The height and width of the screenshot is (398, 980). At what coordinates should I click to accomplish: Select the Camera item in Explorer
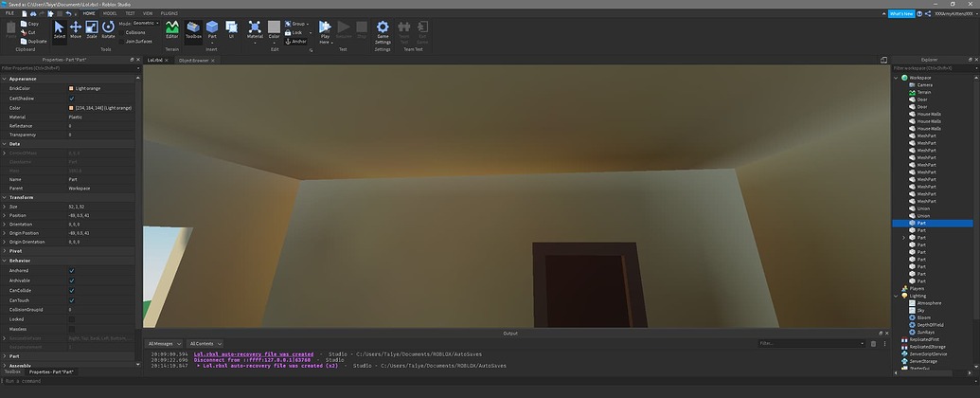click(x=924, y=85)
